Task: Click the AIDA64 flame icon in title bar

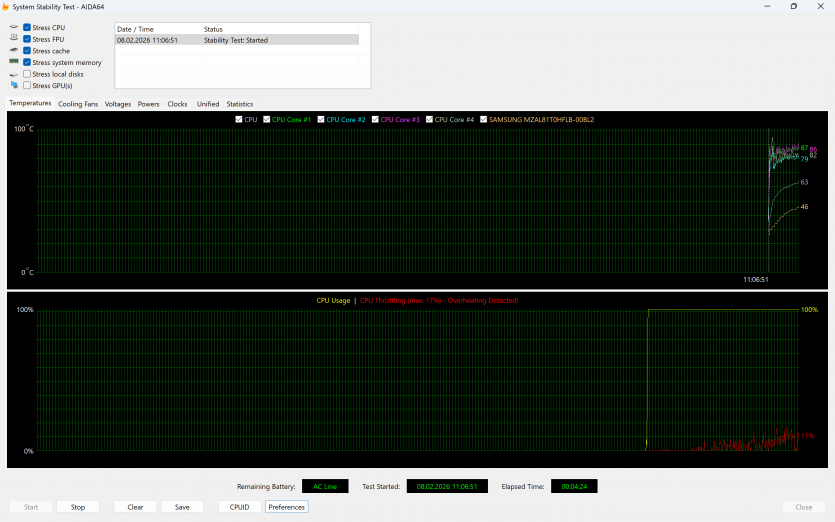Action: pyautogui.click(x=6, y=6)
